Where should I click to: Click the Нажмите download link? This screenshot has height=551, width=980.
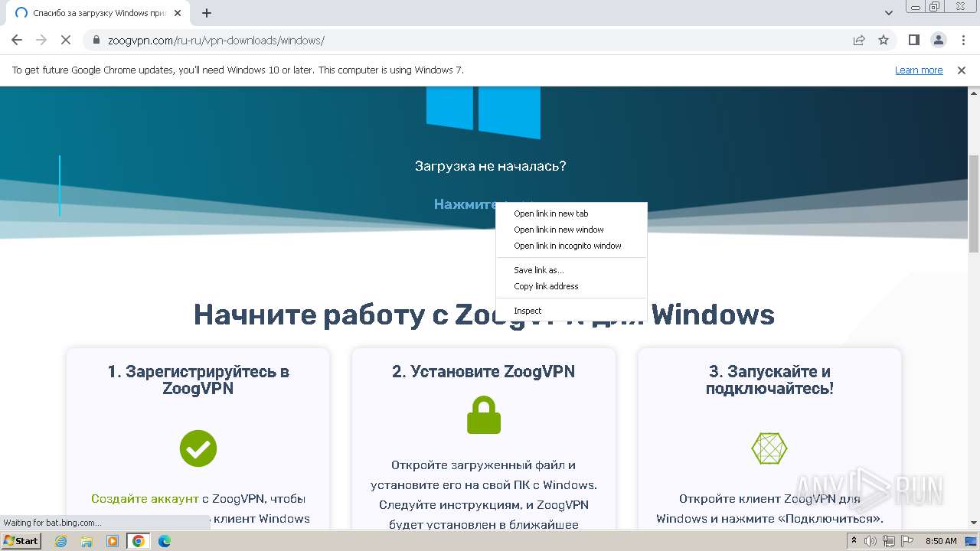[465, 204]
